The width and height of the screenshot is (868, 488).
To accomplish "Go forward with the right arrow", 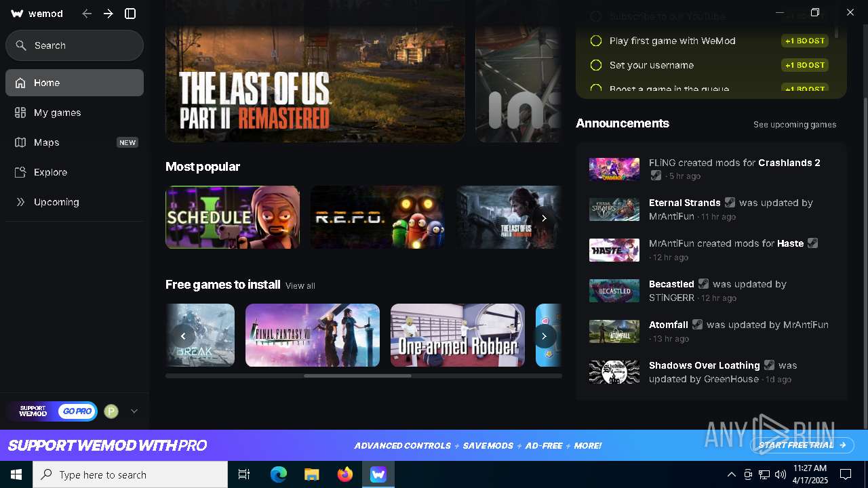I will coord(108,14).
